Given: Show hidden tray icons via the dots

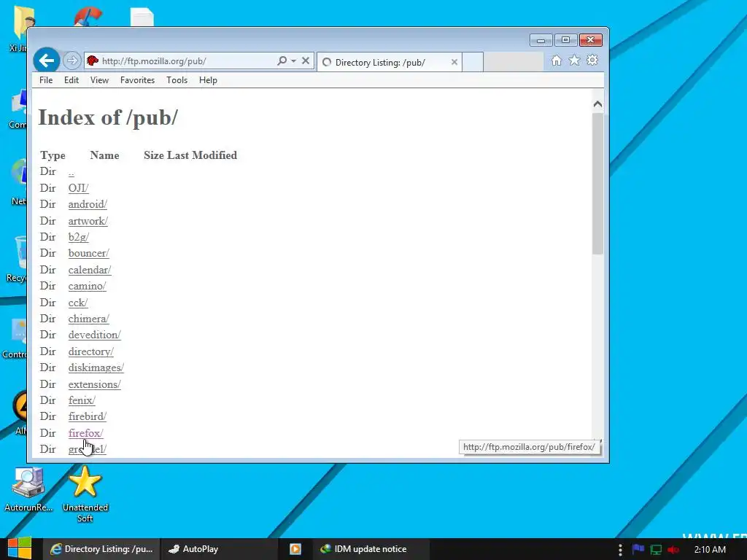Looking at the screenshot, I should (620, 550).
